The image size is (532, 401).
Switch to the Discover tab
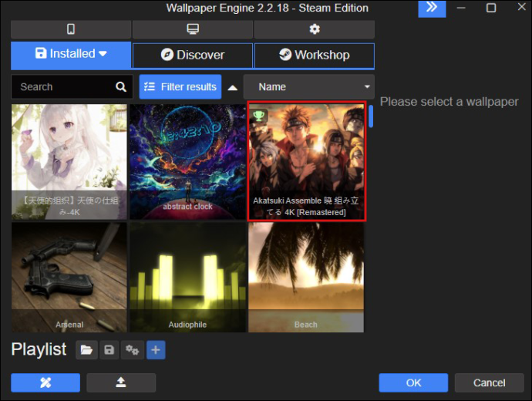pyautogui.click(x=193, y=56)
